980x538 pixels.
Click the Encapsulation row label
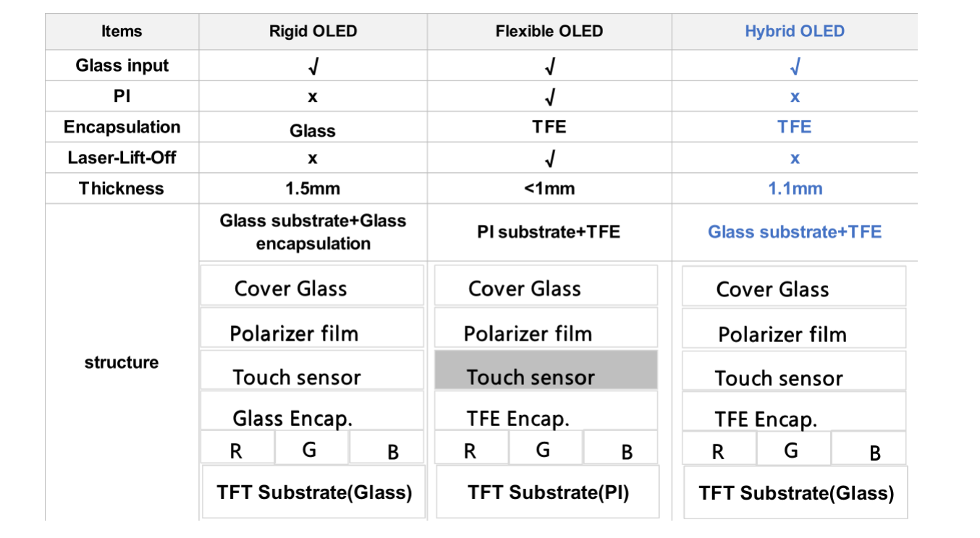click(x=122, y=127)
